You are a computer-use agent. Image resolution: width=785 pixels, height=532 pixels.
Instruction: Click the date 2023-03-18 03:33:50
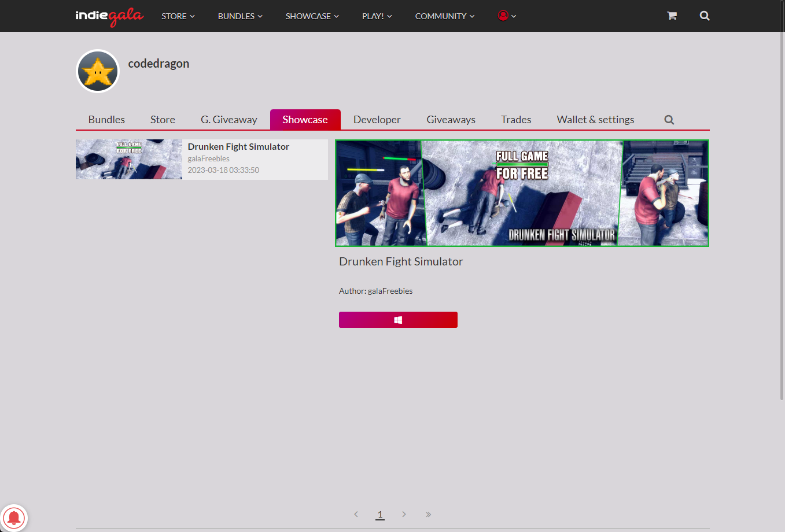point(223,170)
